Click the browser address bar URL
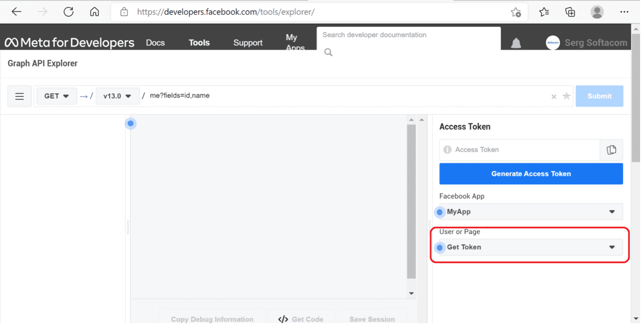The image size is (644, 327). [x=226, y=12]
